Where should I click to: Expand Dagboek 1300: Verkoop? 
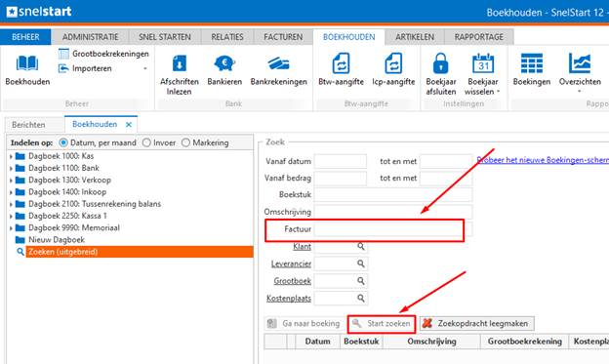(x=11, y=181)
